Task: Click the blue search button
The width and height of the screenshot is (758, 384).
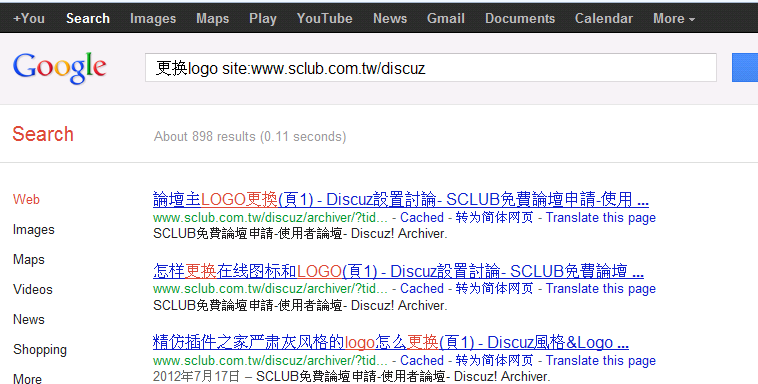Action: 745,68
